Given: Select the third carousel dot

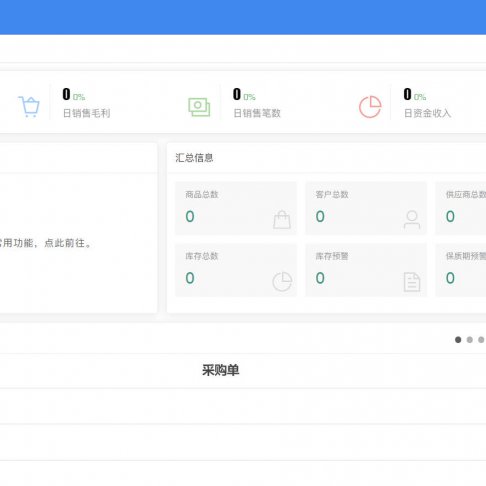Looking at the screenshot, I should (481, 340).
